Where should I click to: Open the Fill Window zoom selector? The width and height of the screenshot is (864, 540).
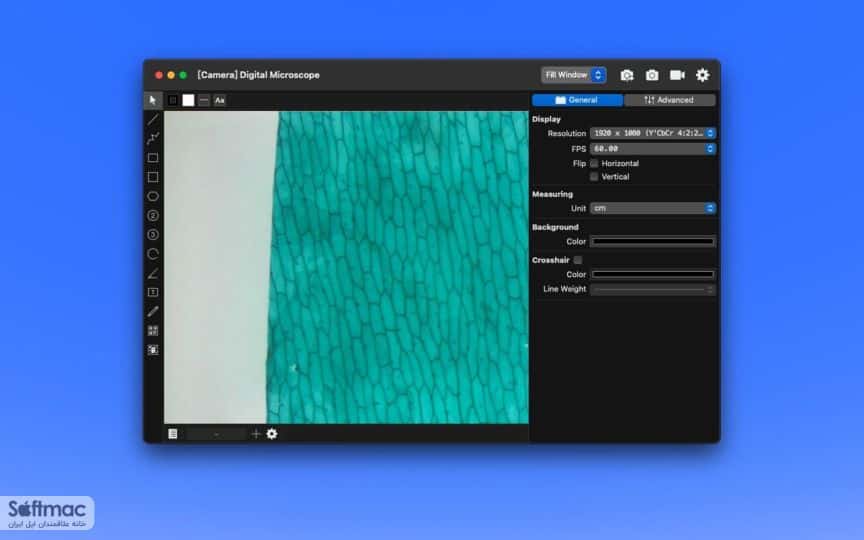click(x=573, y=75)
